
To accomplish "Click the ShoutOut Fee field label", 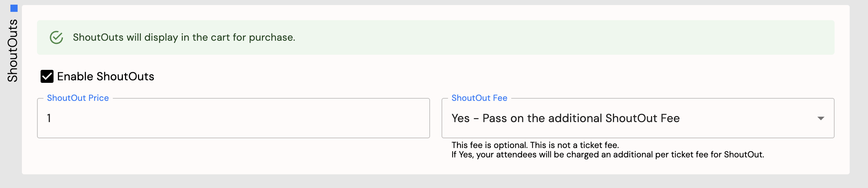I will (x=479, y=98).
